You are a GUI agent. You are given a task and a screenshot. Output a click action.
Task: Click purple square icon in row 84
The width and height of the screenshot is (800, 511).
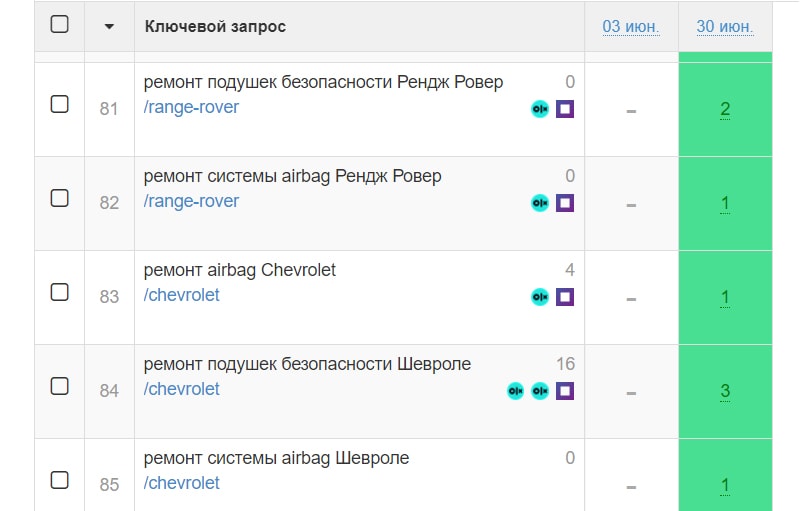[565, 391]
